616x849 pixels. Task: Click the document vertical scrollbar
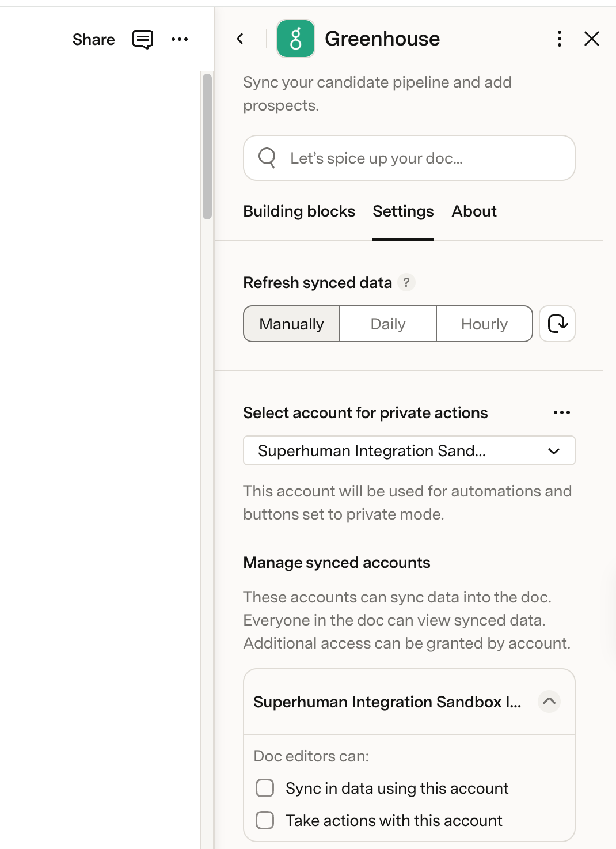[207, 146]
